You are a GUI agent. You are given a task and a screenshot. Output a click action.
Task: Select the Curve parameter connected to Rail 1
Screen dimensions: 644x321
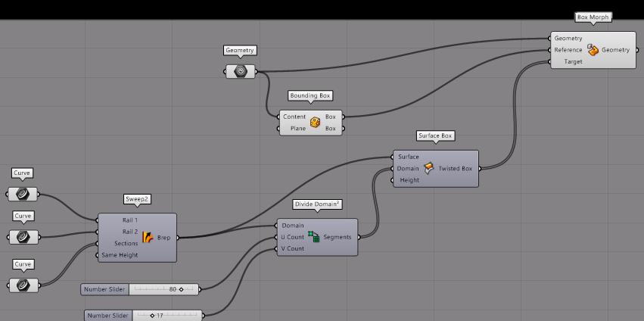pos(23,194)
